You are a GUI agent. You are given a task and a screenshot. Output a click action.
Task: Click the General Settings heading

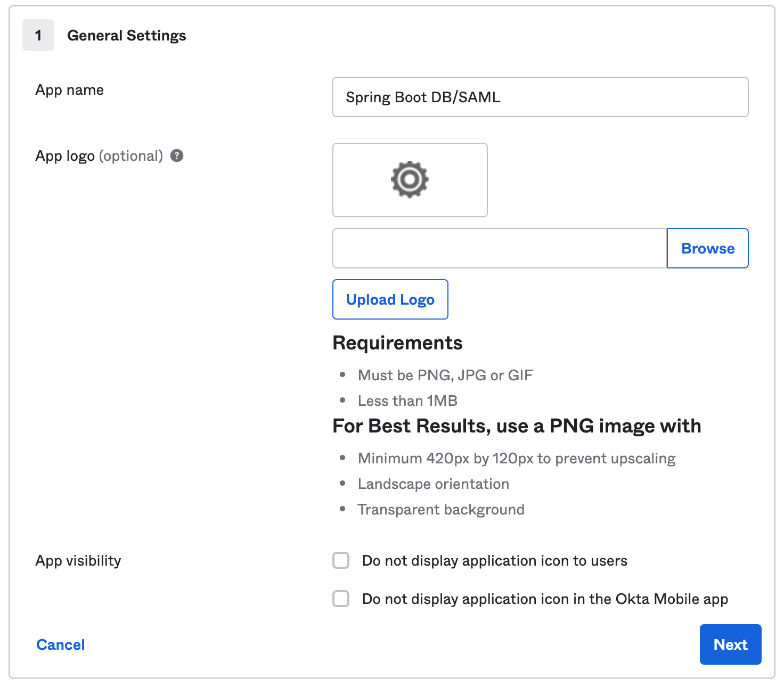[x=127, y=36]
